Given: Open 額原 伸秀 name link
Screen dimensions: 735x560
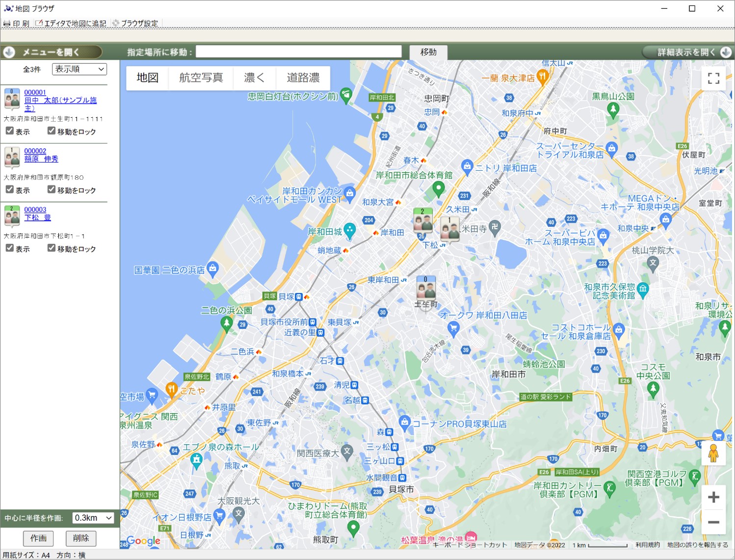Looking at the screenshot, I should 41,159.
